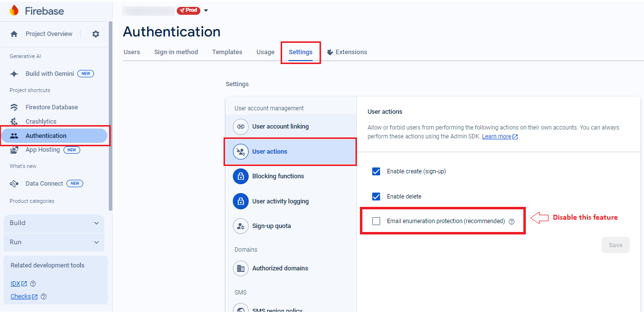Screen dimensions: 644x330
Task: Click the Crashlytics icon
Action: 14,122
